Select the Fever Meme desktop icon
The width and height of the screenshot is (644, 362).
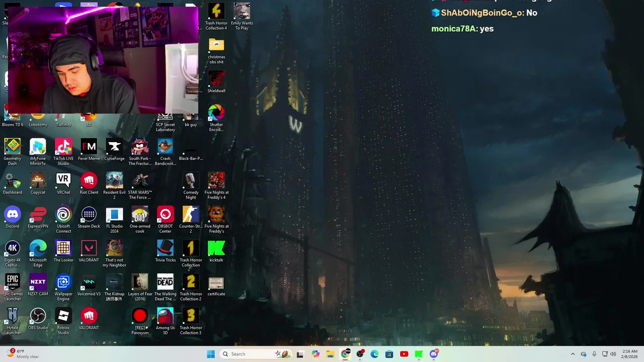(x=89, y=150)
